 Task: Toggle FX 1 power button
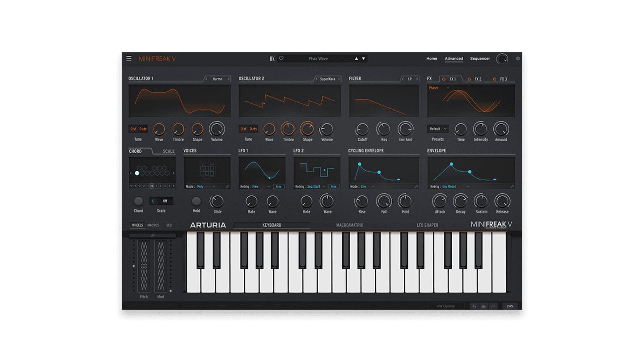[444, 79]
